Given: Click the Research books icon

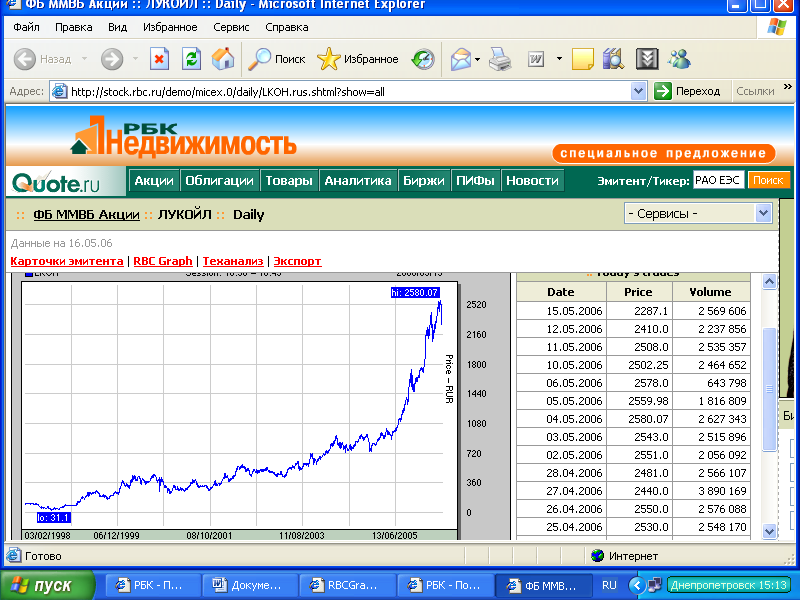Looking at the screenshot, I should point(613,59).
